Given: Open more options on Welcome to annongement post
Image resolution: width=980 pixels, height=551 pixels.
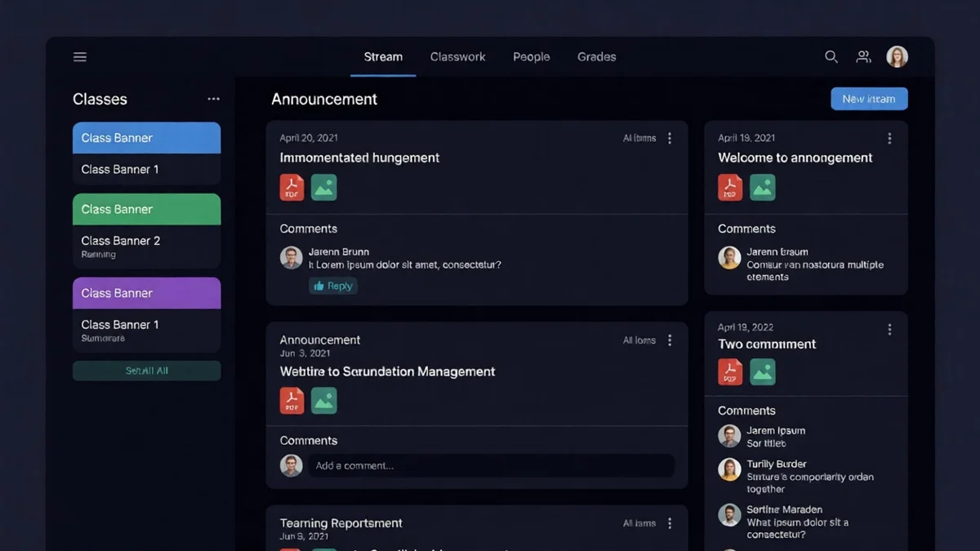Looking at the screenshot, I should click(x=889, y=138).
